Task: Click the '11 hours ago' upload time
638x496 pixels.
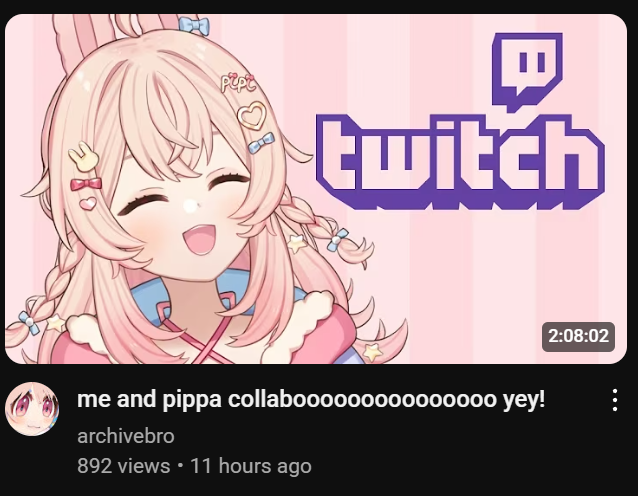Action: tap(251, 466)
